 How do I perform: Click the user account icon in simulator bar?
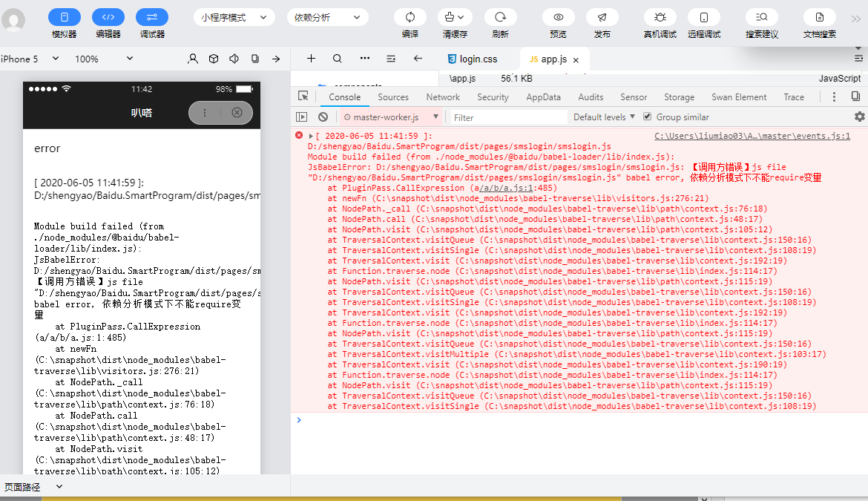coord(193,59)
